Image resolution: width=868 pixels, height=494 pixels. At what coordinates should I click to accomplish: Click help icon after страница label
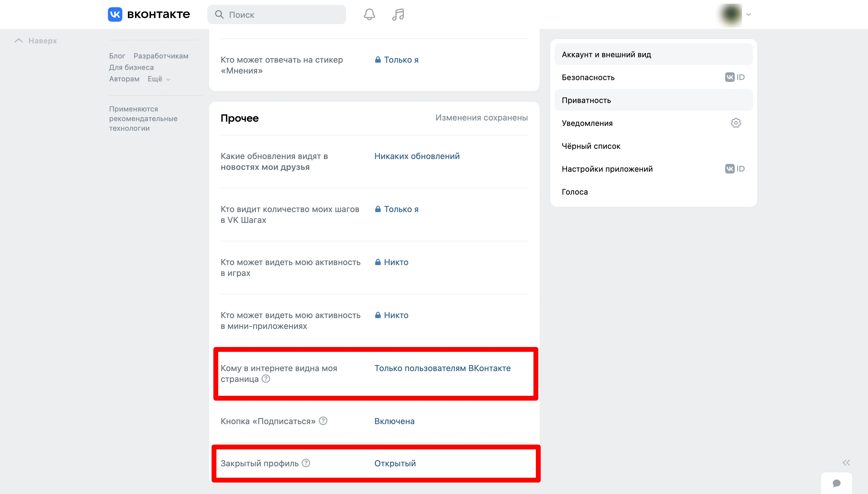[x=266, y=379]
